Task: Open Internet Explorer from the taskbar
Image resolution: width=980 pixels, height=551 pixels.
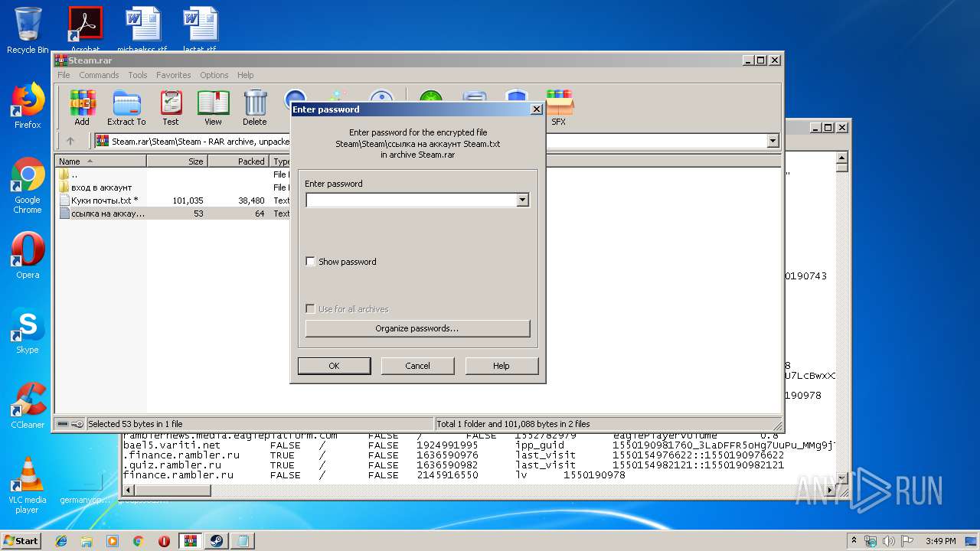Action: tap(61, 541)
